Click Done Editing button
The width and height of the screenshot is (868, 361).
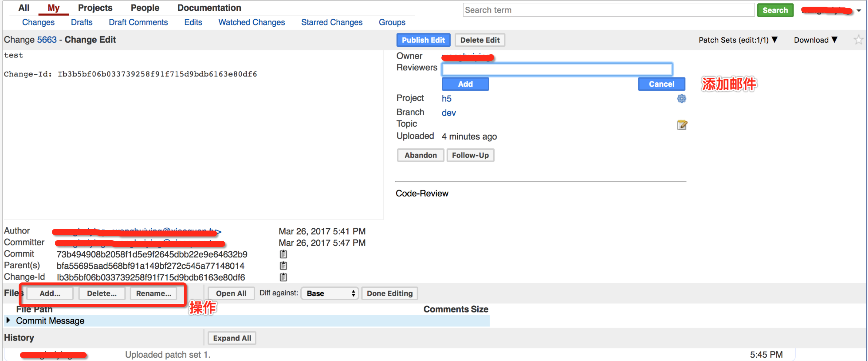click(x=390, y=294)
